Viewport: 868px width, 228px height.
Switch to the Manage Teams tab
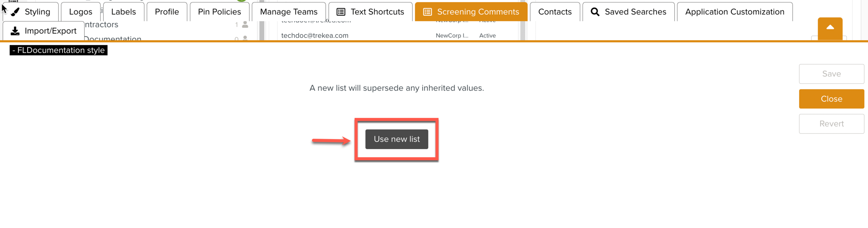click(x=289, y=11)
